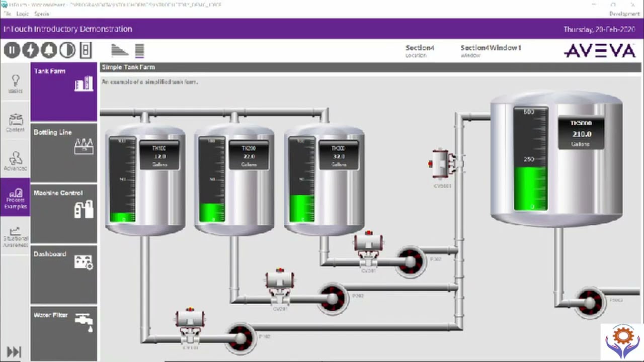Select the descending bars layout icon

pos(120,50)
